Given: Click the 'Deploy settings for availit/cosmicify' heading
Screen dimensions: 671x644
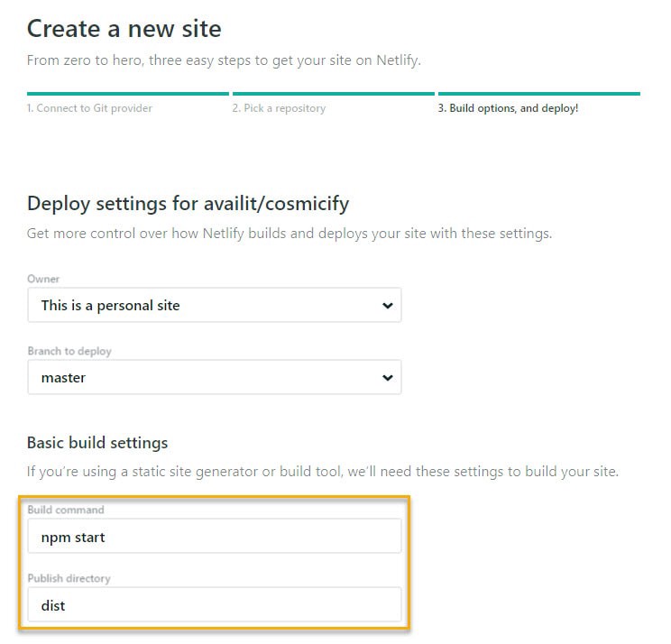Looking at the screenshot, I should [188, 203].
